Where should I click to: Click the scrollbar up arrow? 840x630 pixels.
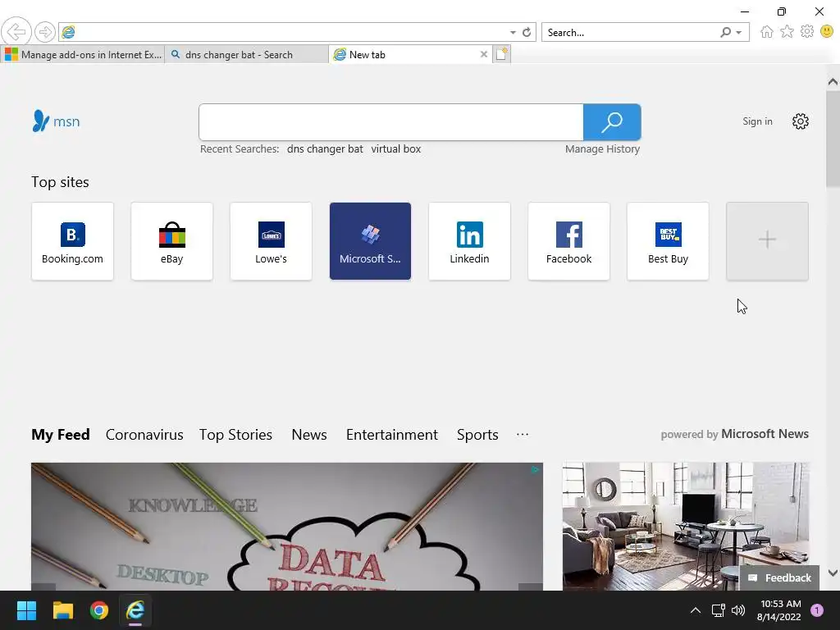tap(833, 82)
